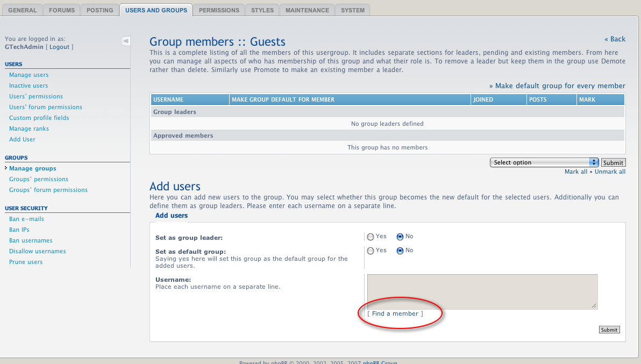641x364 pixels.
Task: Open Ban e-mails in sidebar
Action: click(26, 219)
